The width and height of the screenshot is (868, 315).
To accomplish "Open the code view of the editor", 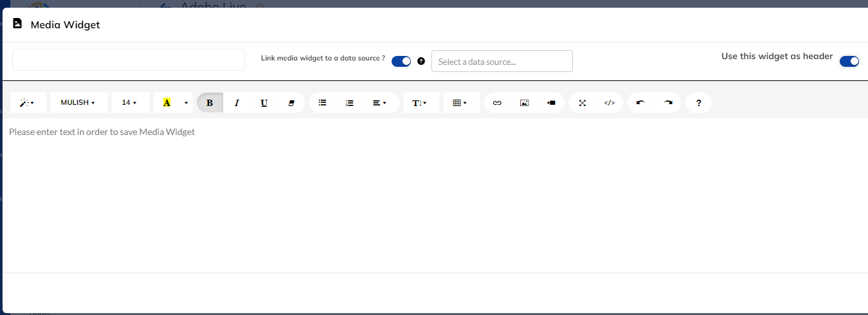I will pos(610,103).
